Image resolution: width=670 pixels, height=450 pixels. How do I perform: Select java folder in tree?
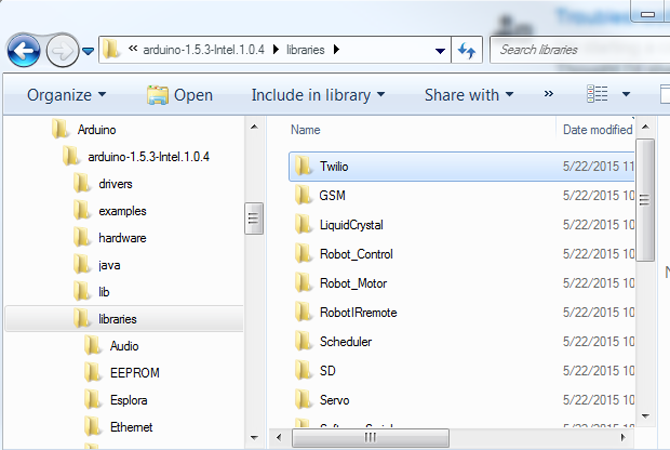[x=109, y=265]
